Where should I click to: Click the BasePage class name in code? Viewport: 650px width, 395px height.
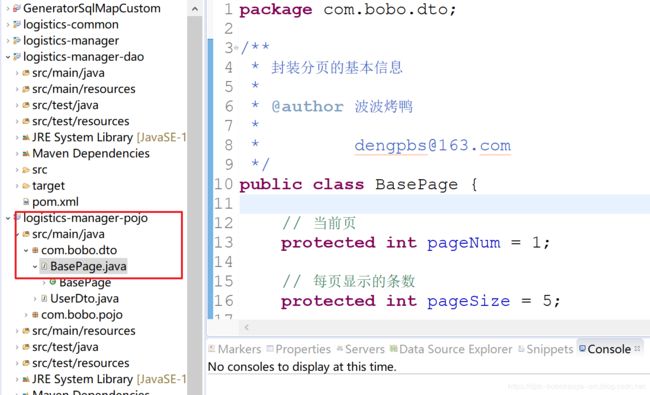[417, 184]
